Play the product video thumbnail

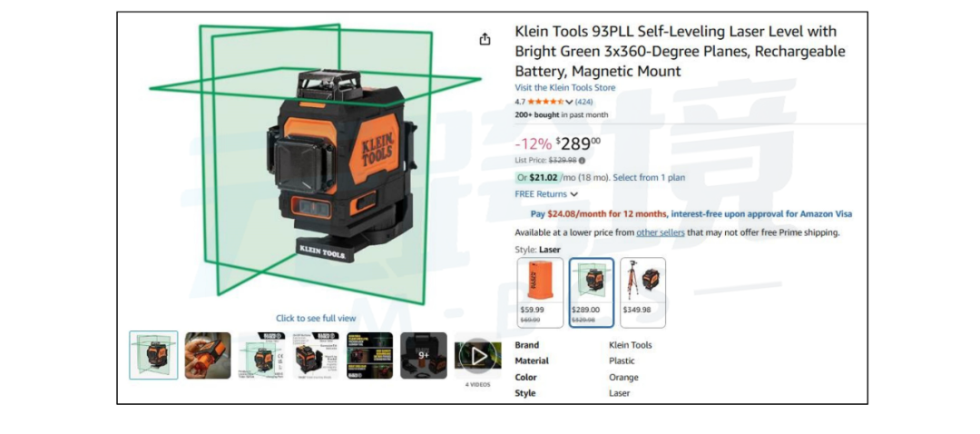[x=478, y=356]
